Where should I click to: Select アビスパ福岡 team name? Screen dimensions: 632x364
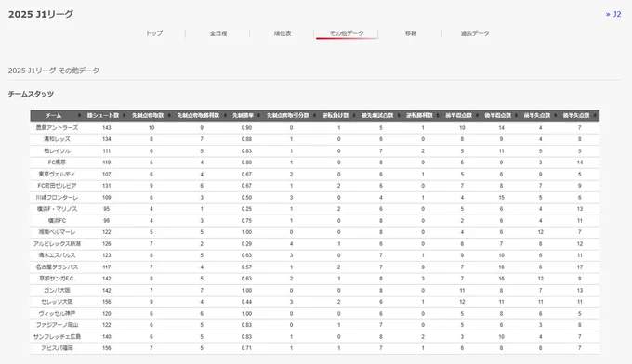(57, 348)
